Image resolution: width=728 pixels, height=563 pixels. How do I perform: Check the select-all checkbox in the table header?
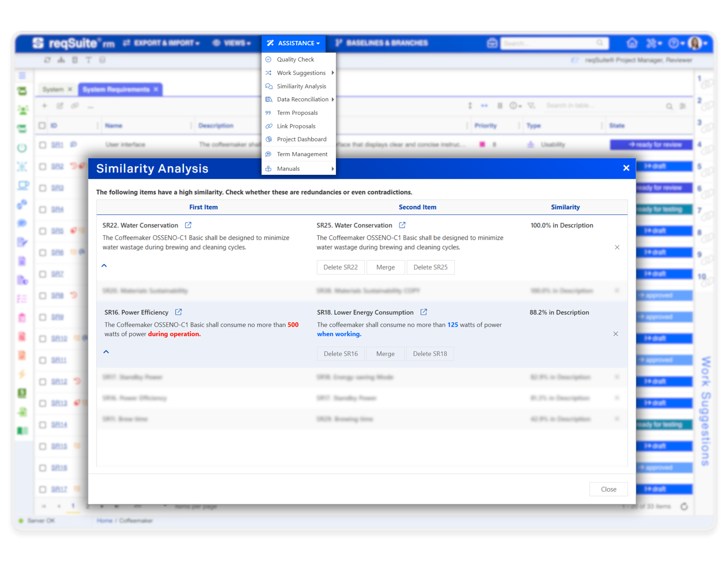click(42, 126)
